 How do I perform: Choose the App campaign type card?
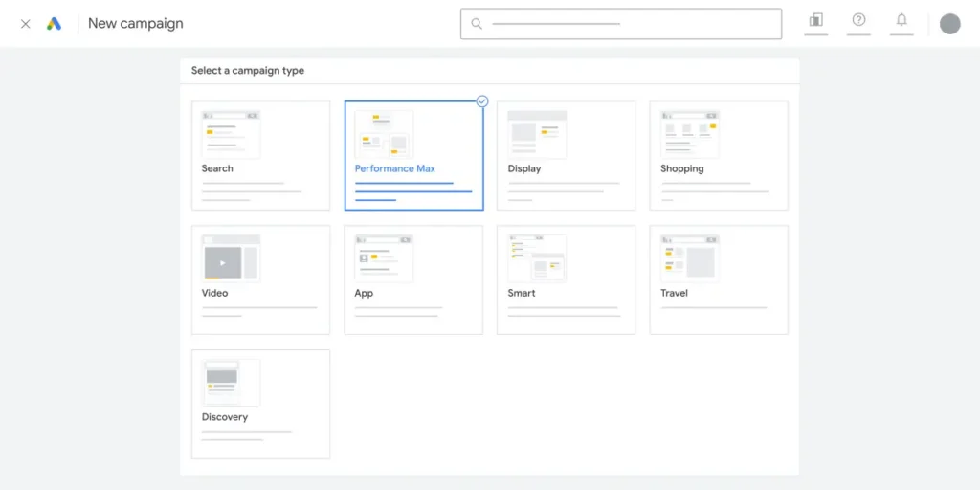click(x=413, y=280)
